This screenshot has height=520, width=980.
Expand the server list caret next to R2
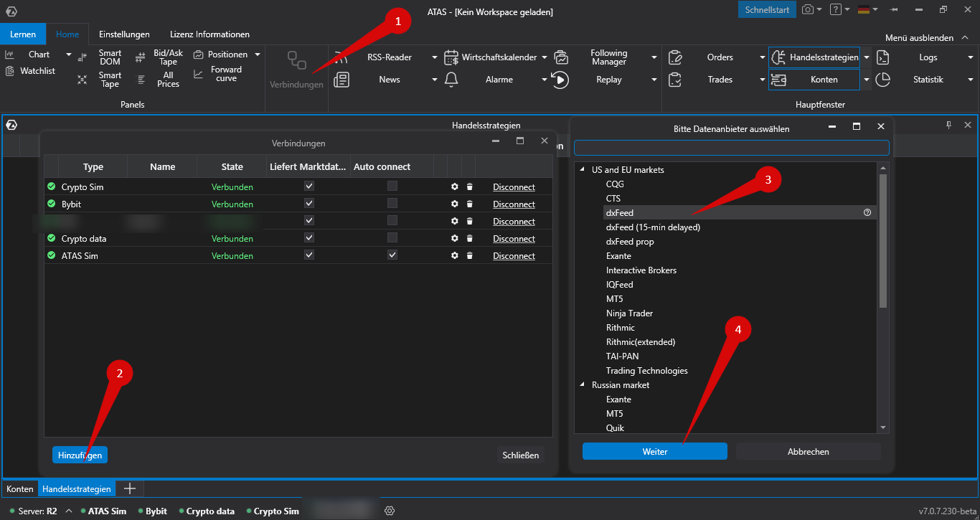point(69,511)
